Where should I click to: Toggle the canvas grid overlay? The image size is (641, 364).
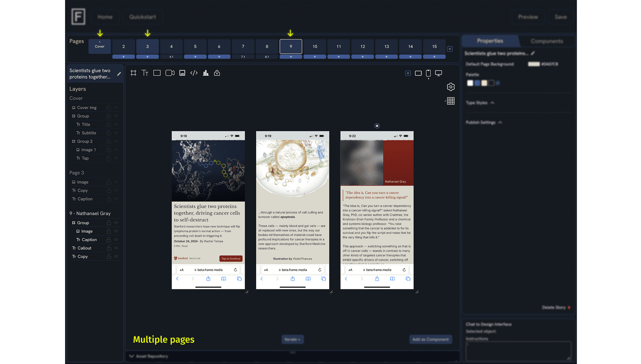450,101
